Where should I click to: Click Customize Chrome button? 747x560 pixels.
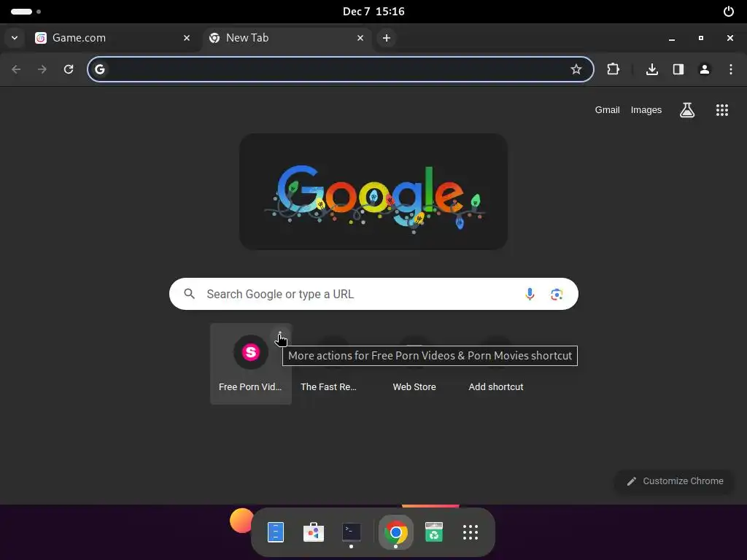[675, 481]
